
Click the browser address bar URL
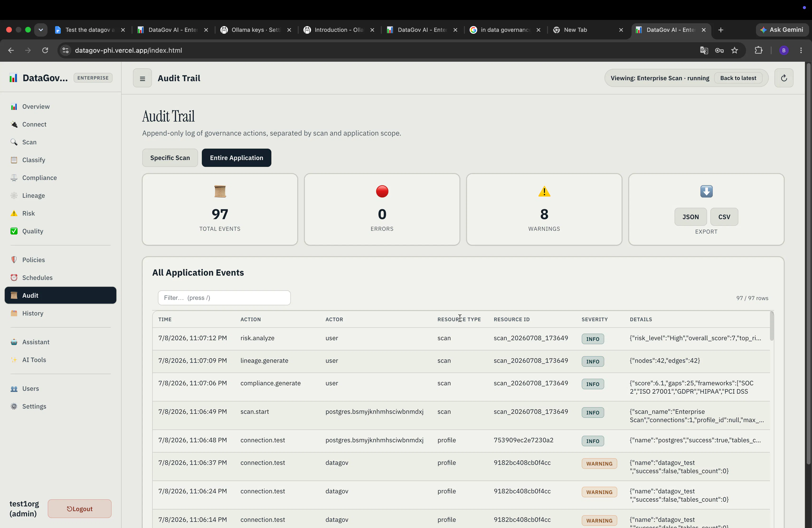[x=128, y=51]
